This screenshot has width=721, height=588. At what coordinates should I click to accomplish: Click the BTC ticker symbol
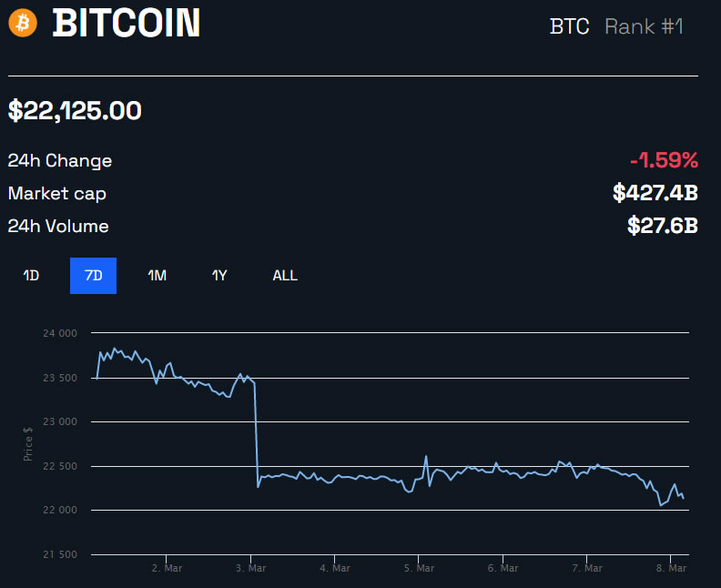(x=569, y=26)
